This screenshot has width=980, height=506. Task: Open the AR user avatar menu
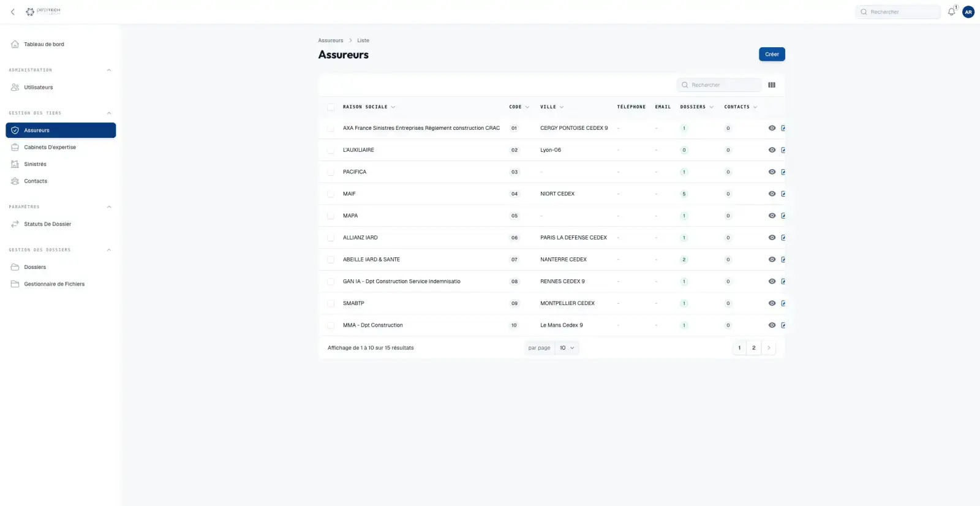(x=968, y=12)
